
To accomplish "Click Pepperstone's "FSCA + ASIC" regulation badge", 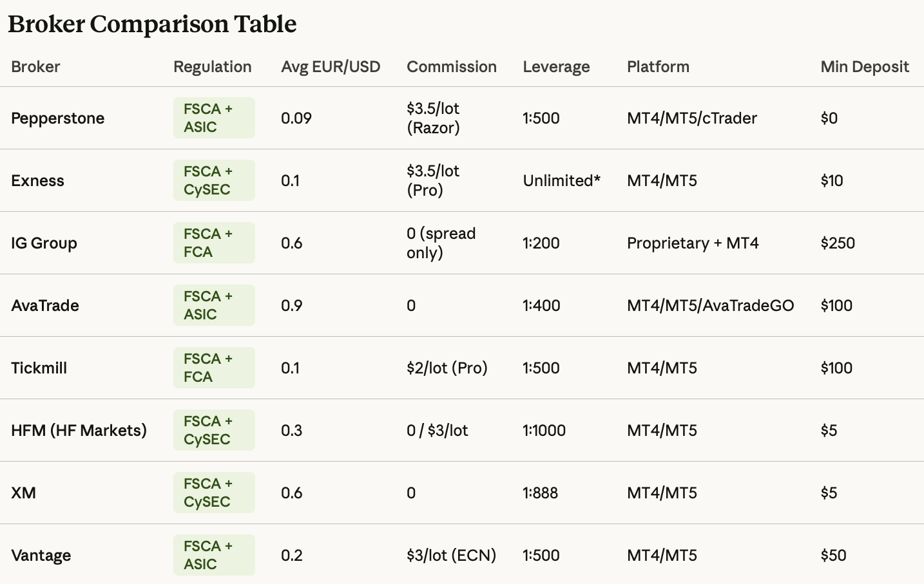I will 214,118.
